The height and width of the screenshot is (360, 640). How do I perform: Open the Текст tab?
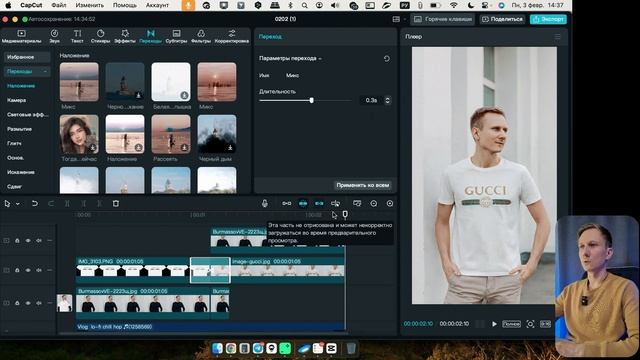click(x=77, y=36)
